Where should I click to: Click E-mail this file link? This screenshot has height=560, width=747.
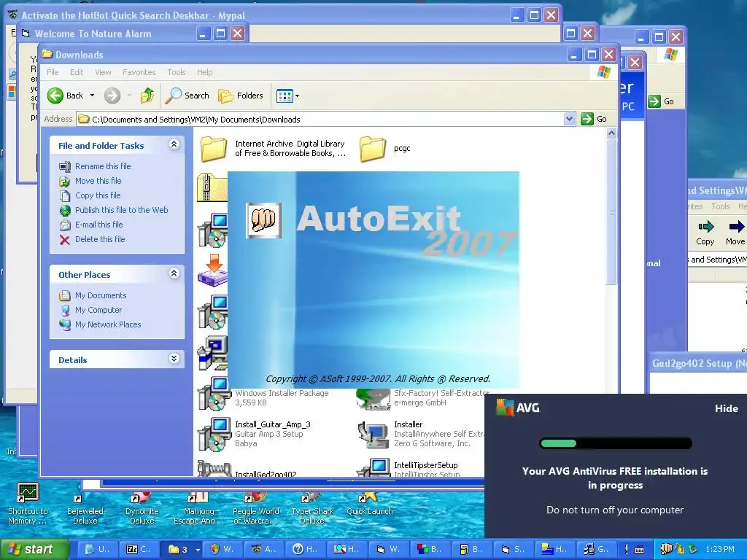coord(98,225)
